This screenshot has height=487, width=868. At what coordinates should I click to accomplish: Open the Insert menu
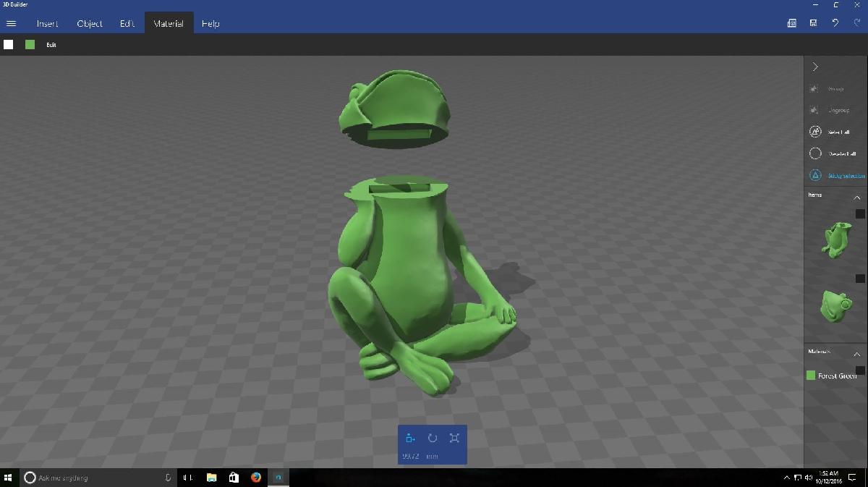48,24
